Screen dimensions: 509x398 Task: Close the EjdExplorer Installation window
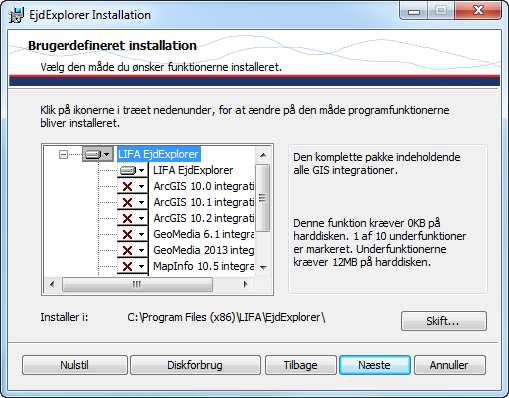(478, 11)
